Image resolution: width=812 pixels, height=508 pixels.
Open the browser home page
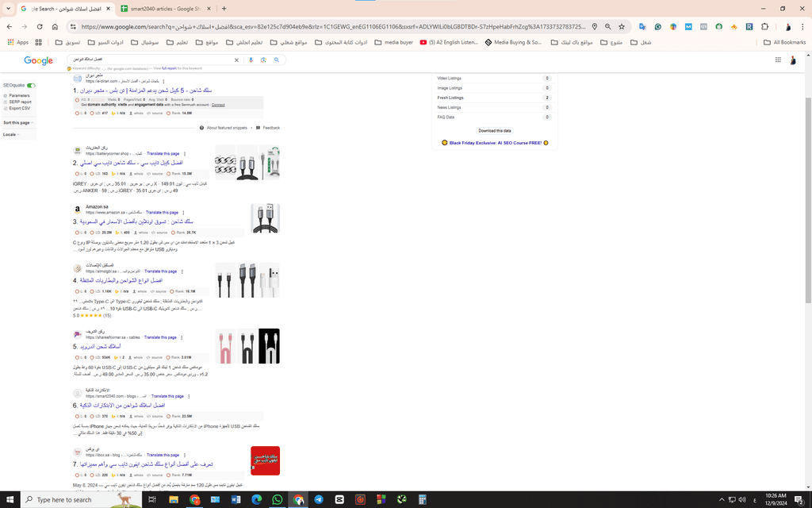(55, 26)
